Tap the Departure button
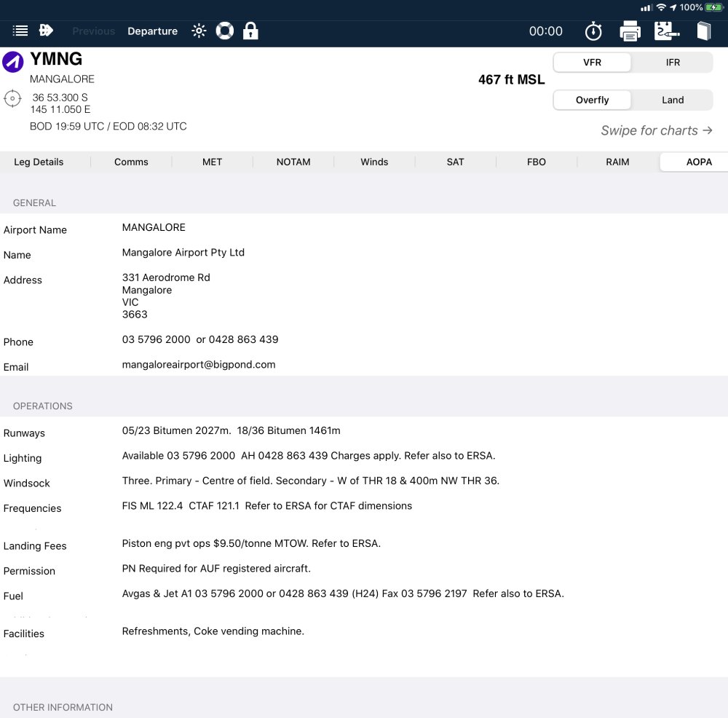 coord(152,31)
